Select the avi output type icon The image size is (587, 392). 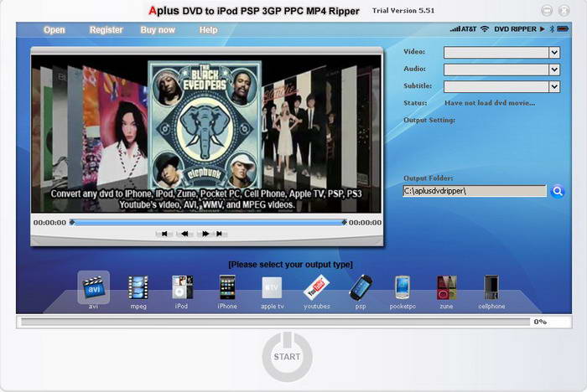tap(94, 287)
